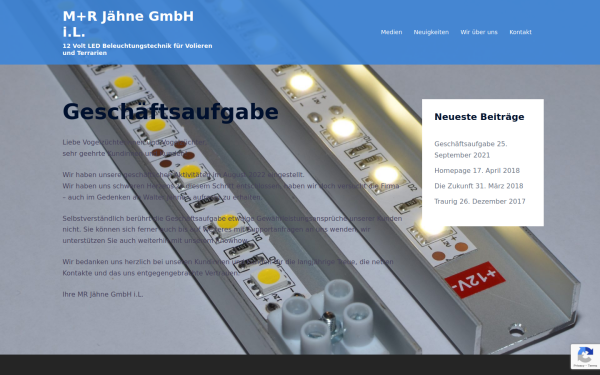Click the Geschäftsaufgabe page heading
600x375 pixels.
pyautogui.click(x=171, y=112)
